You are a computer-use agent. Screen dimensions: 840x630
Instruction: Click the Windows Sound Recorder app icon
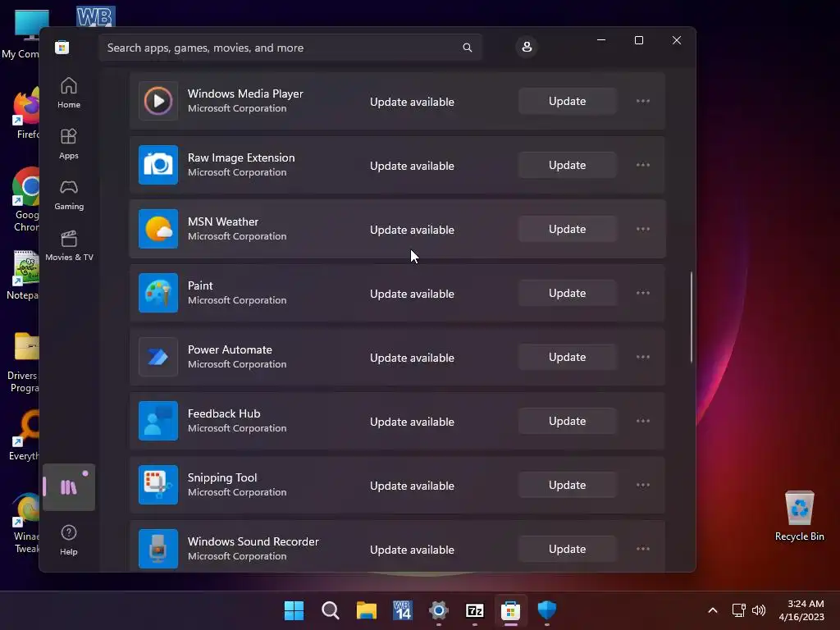158,549
